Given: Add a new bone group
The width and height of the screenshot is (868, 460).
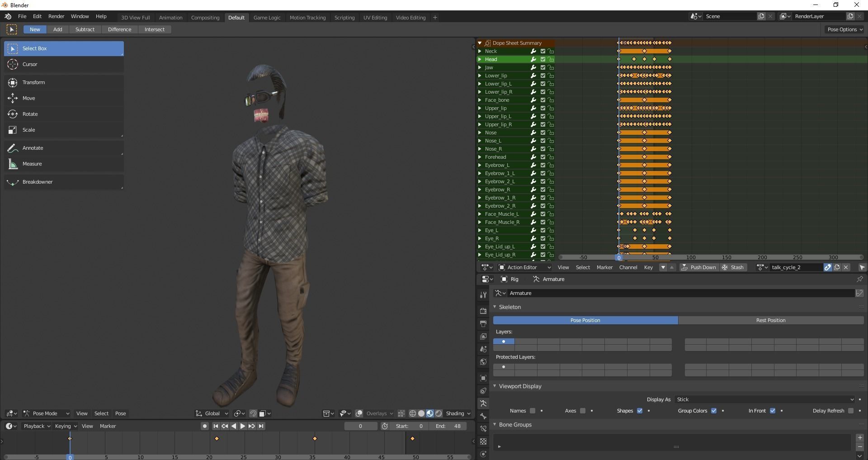Looking at the screenshot, I should pyautogui.click(x=860, y=438).
